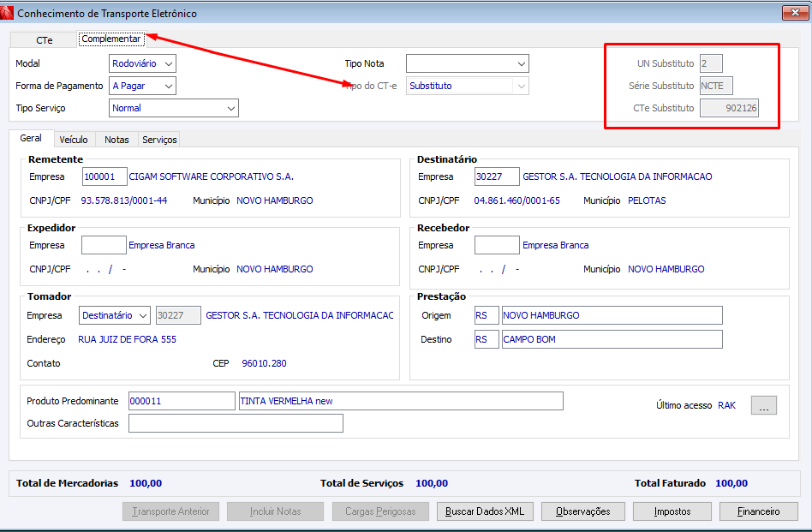Image resolution: width=812 pixels, height=532 pixels.
Task: Click the Transporte Anterior button
Action: 171,511
